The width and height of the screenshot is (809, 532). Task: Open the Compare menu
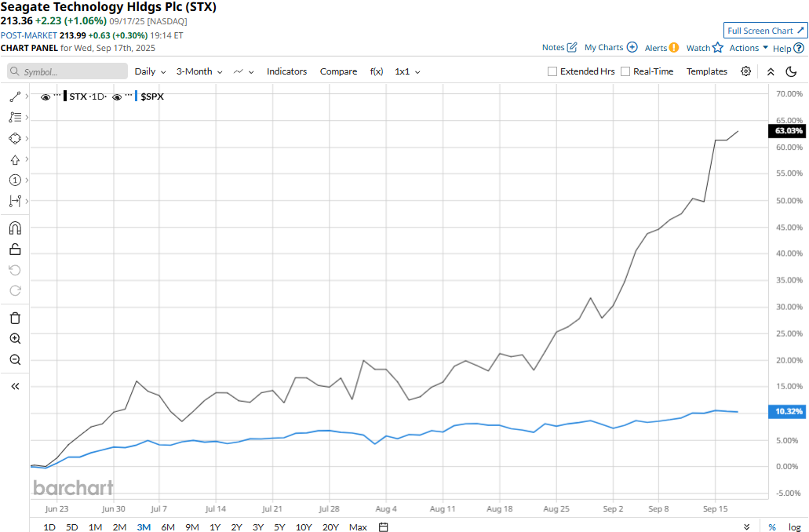point(338,71)
